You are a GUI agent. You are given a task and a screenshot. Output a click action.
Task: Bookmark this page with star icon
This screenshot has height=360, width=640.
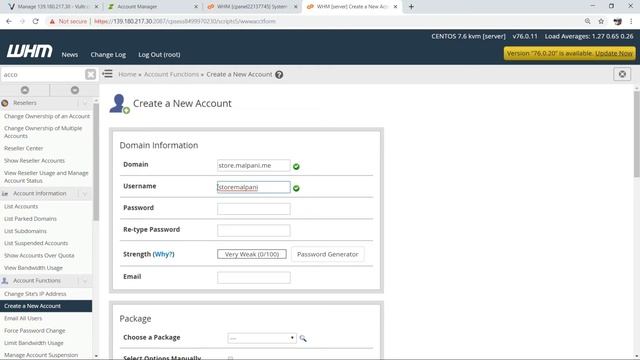point(601,21)
